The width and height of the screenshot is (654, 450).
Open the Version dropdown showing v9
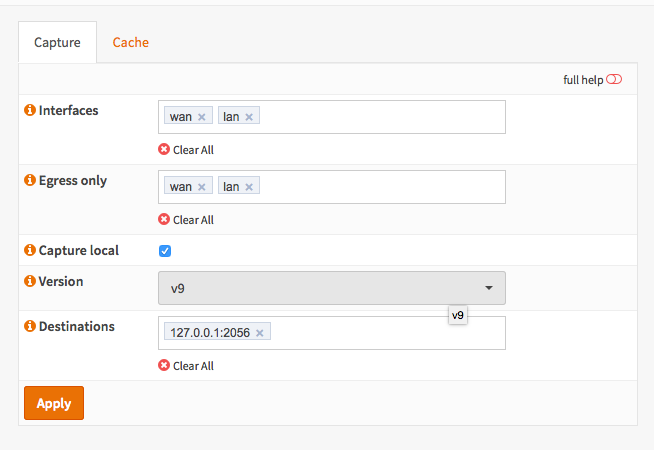[x=331, y=288]
